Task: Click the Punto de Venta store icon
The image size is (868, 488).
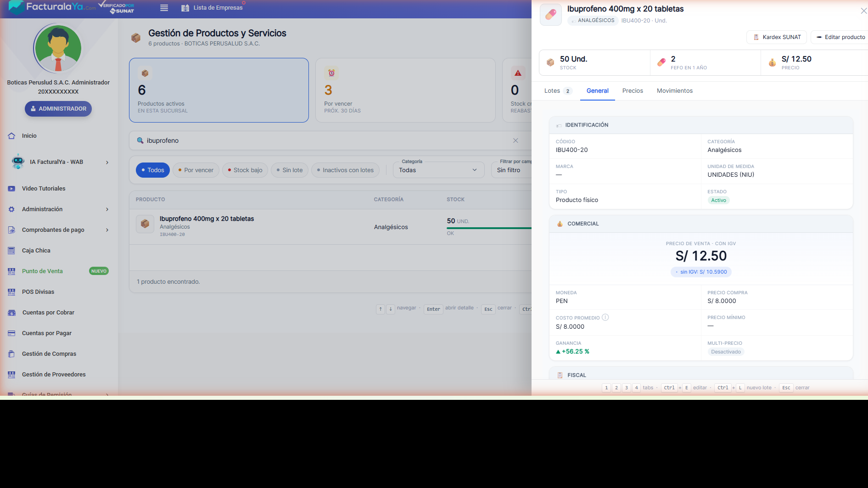Action: point(11,271)
